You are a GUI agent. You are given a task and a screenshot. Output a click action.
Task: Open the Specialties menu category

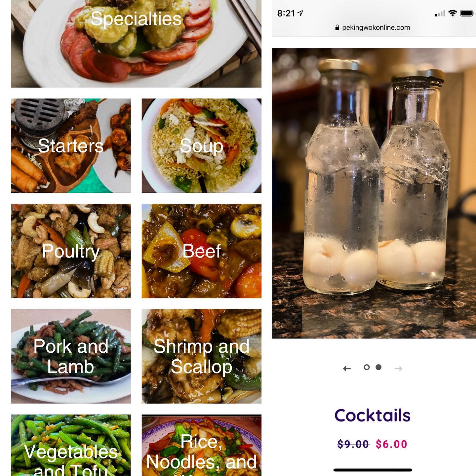coord(136,44)
